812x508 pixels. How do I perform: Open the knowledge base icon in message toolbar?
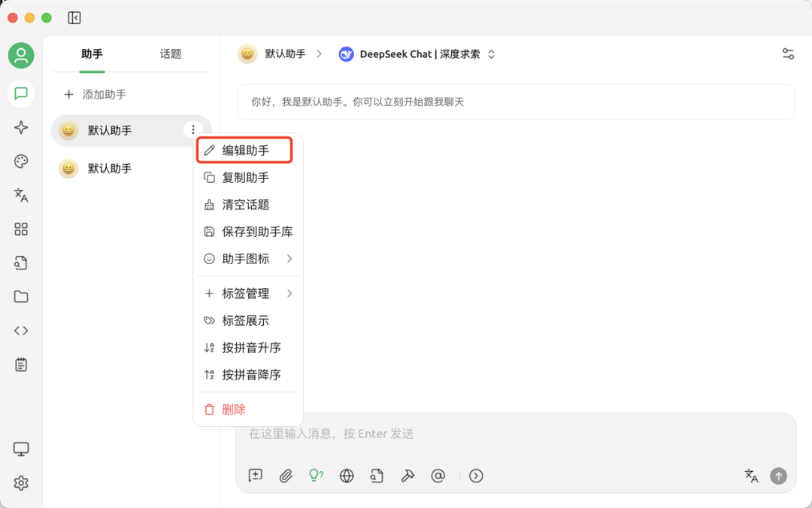pos(377,476)
